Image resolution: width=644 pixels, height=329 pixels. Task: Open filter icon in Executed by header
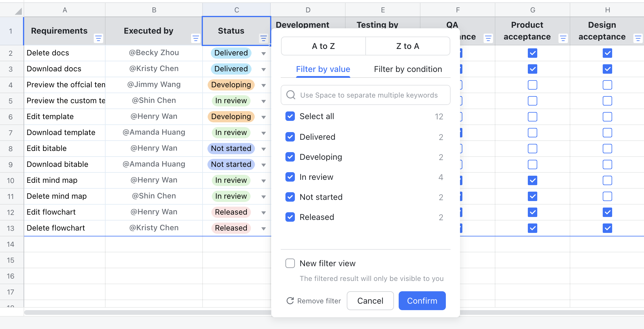point(195,38)
